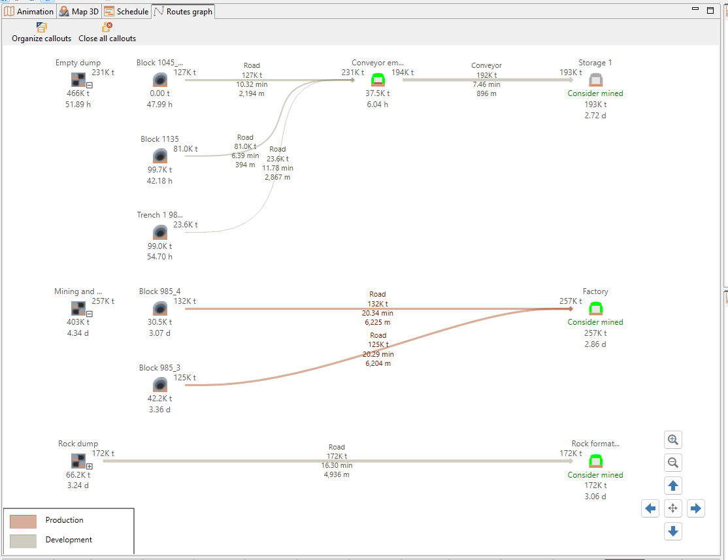Click the Development legend label
The image size is (728, 560).
[x=69, y=540]
